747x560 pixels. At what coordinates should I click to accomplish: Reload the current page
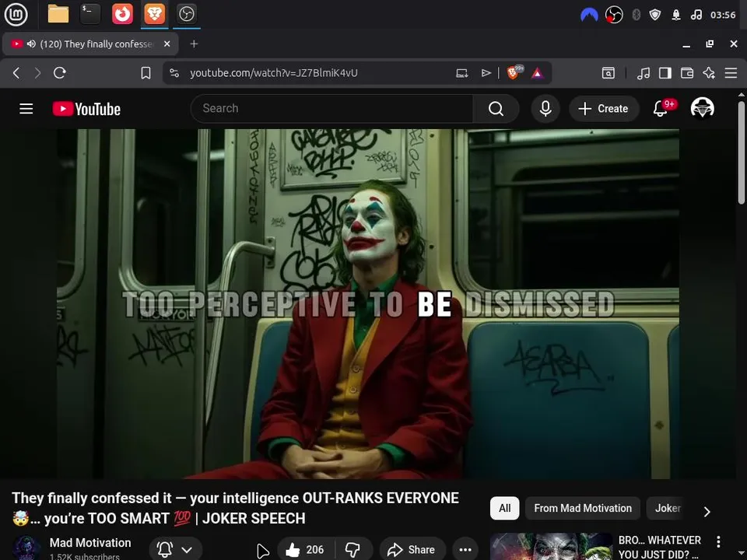click(60, 73)
